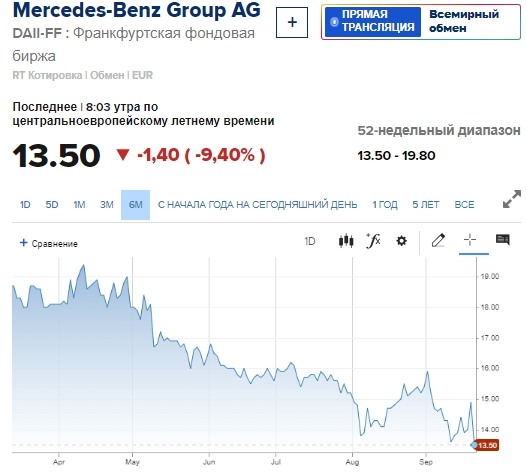Select the 1 ГОД range
The height and width of the screenshot is (475, 526).
(x=385, y=205)
